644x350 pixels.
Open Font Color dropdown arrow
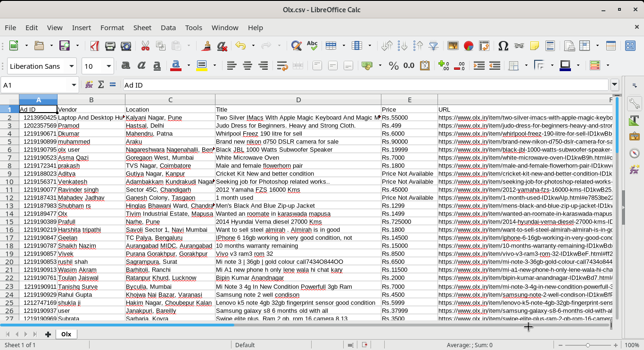pos(189,65)
